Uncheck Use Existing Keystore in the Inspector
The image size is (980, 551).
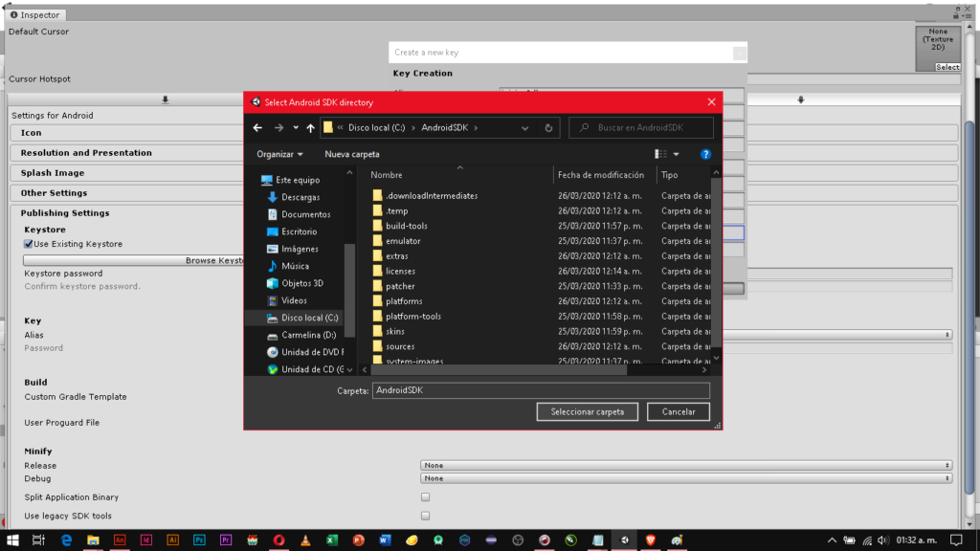28,244
